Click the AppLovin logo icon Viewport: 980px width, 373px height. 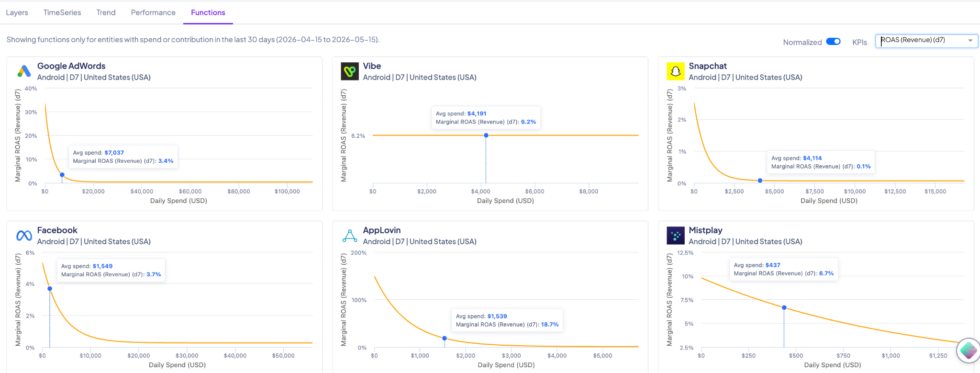[350, 236]
